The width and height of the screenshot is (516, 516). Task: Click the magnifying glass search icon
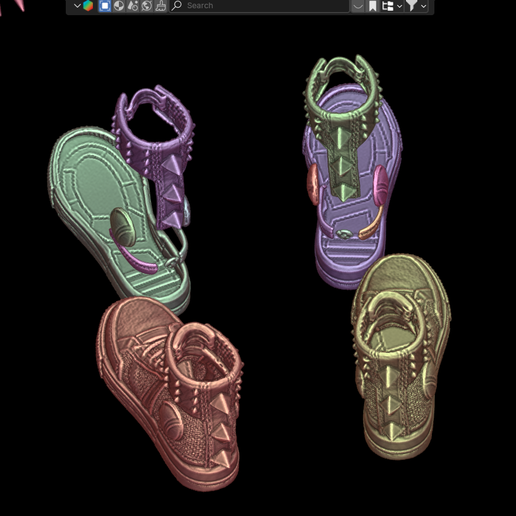[x=177, y=5]
